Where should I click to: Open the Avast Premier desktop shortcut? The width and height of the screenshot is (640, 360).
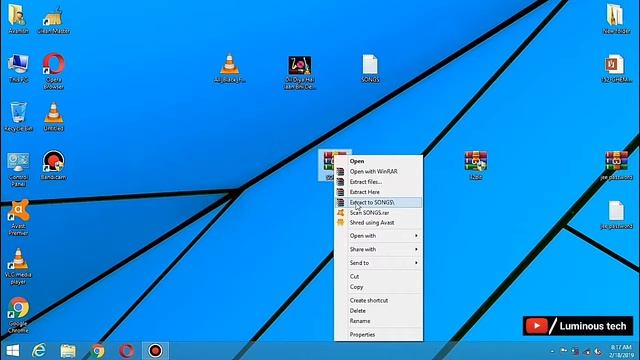18,218
